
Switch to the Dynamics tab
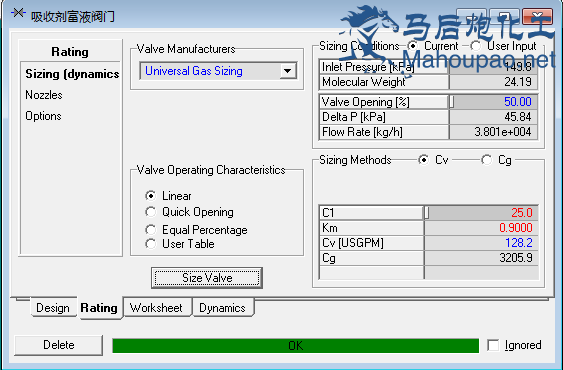click(x=223, y=308)
